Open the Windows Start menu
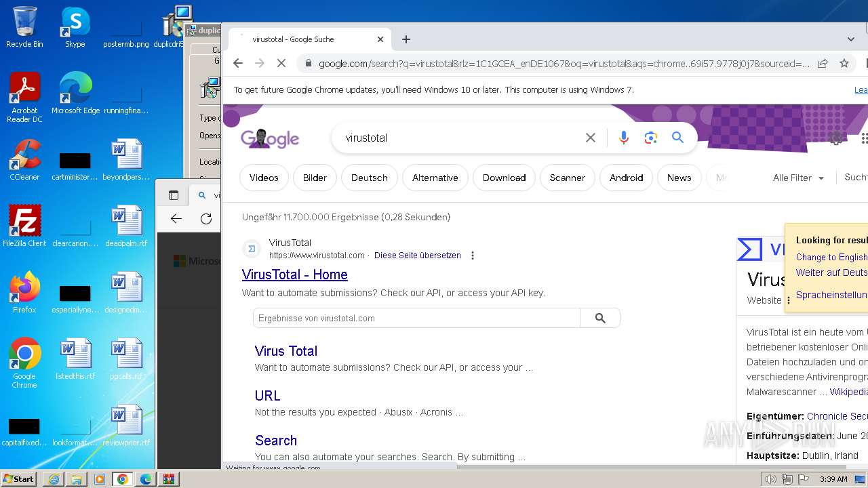This screenshot has height=488, width=868. tap(19, 479)
